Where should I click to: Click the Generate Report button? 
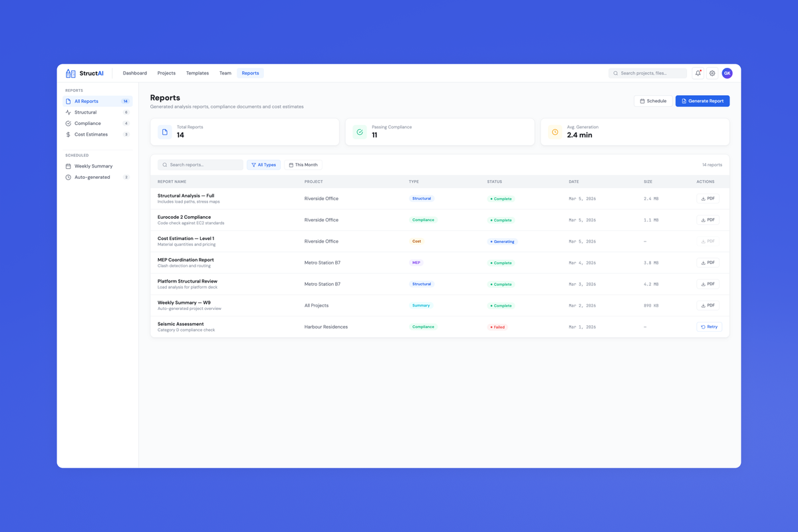702,100
